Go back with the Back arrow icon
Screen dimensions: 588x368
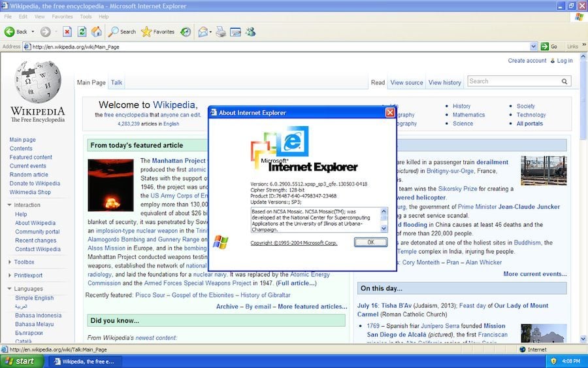pyautogui.click(x=9, y=32)
